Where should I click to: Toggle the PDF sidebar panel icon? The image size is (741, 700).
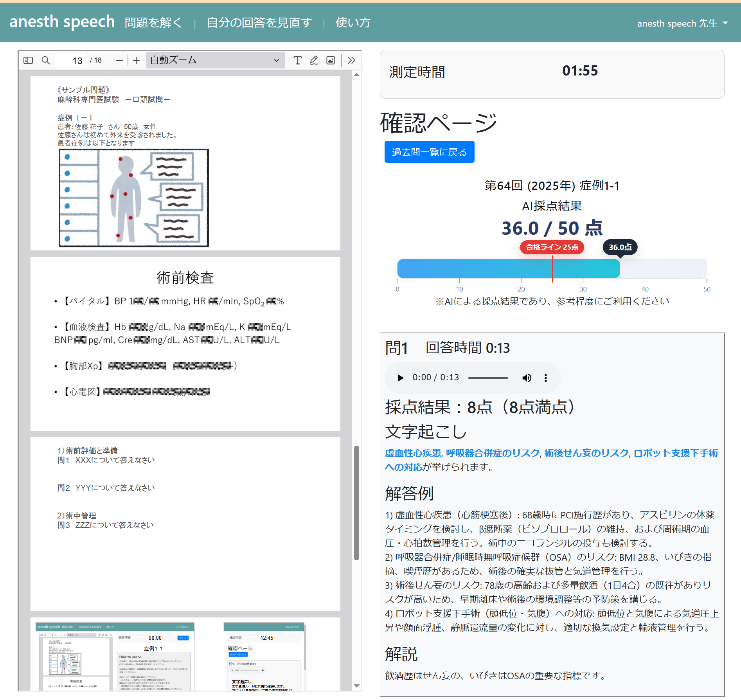28,60
